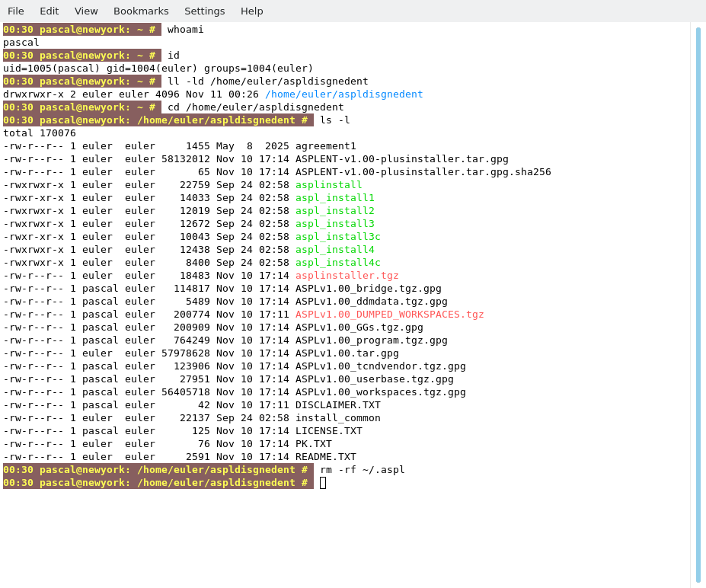Click the 'rm -rf ~/.aspl' command text
This screenshot has height=588, width=706.
tap(362, 470)
